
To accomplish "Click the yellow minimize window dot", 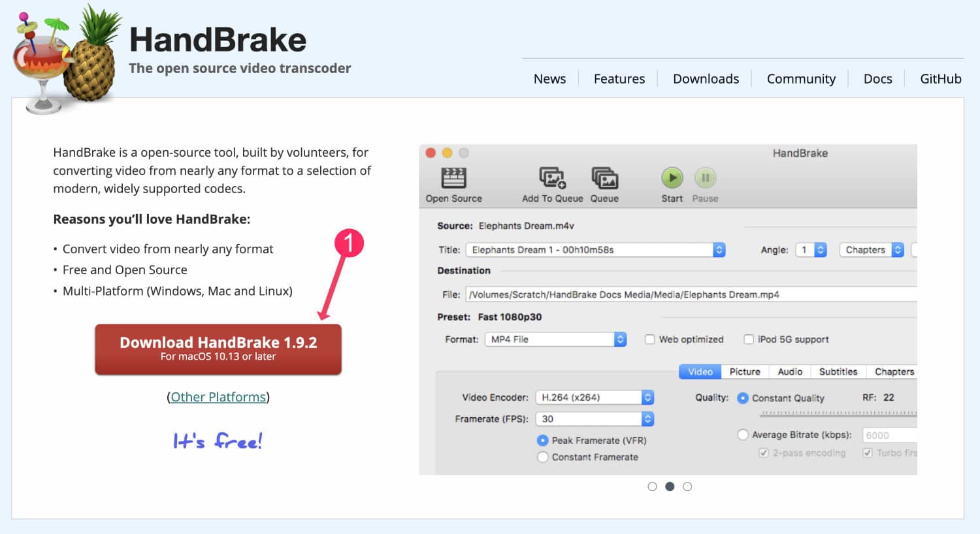I will click(x=447, y=153).
